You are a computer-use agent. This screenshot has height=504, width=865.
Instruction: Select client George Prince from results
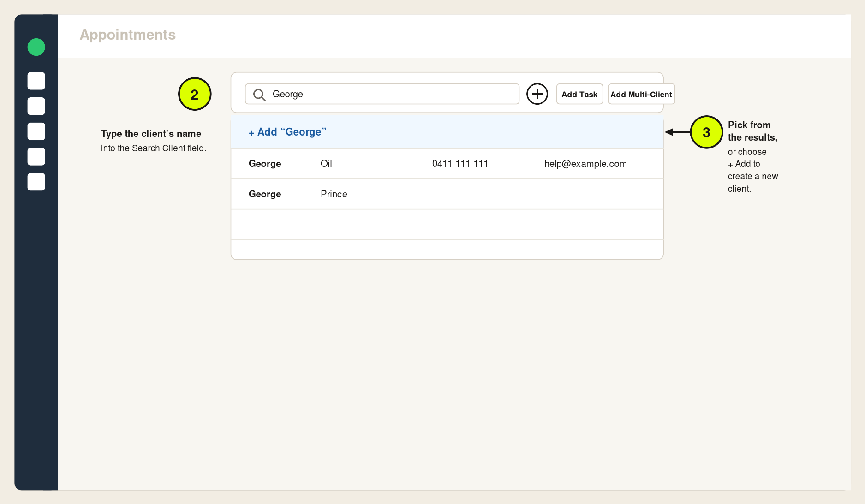pyautogui.click(x=447, y=194)
